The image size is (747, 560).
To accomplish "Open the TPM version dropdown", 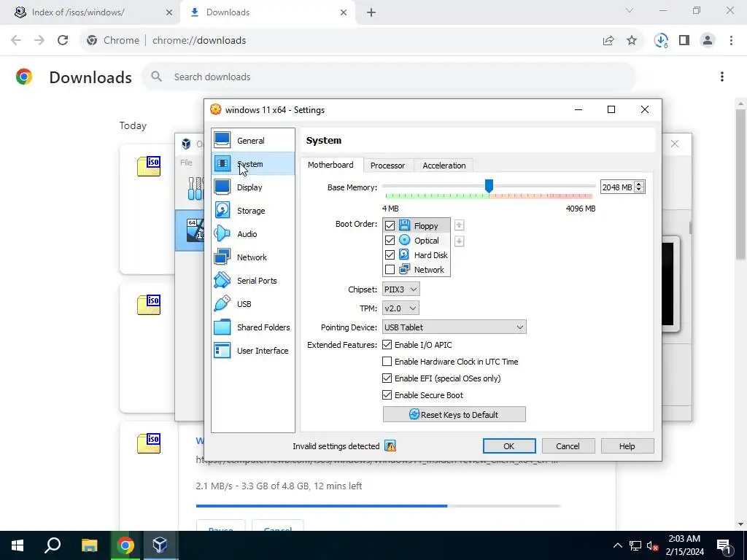I will click(x=400, y=308).
